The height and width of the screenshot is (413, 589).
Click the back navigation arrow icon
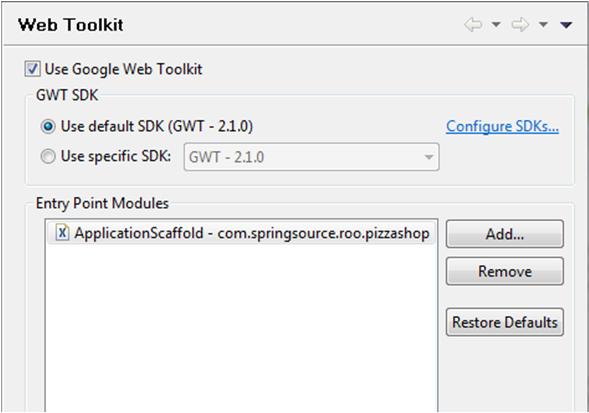(x=473, y=25)
